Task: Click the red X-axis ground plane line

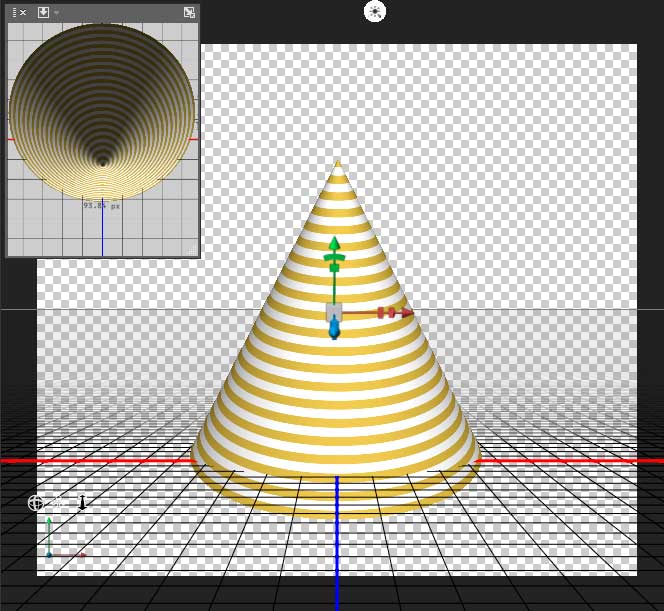Action: [x=100, y=460]
